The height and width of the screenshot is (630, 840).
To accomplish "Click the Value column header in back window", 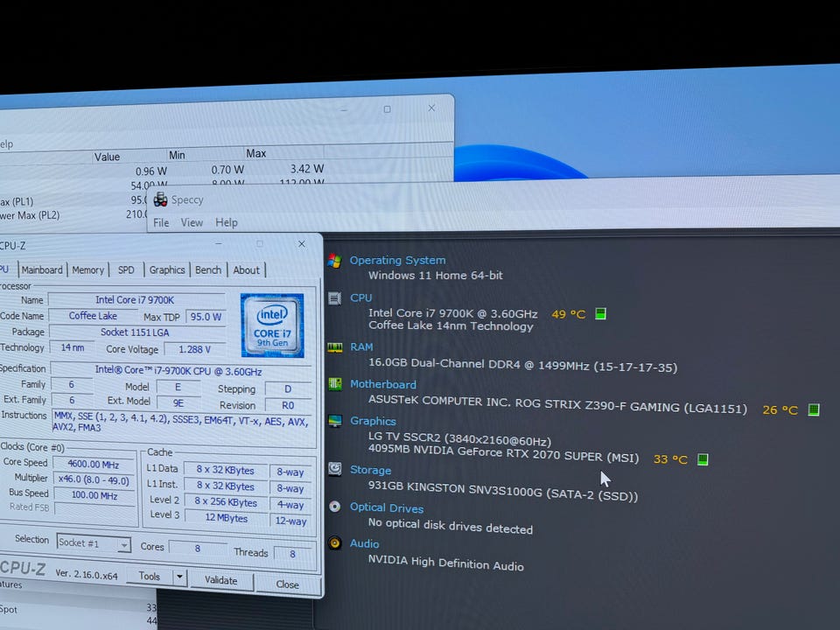I will [x=107, y=157].
